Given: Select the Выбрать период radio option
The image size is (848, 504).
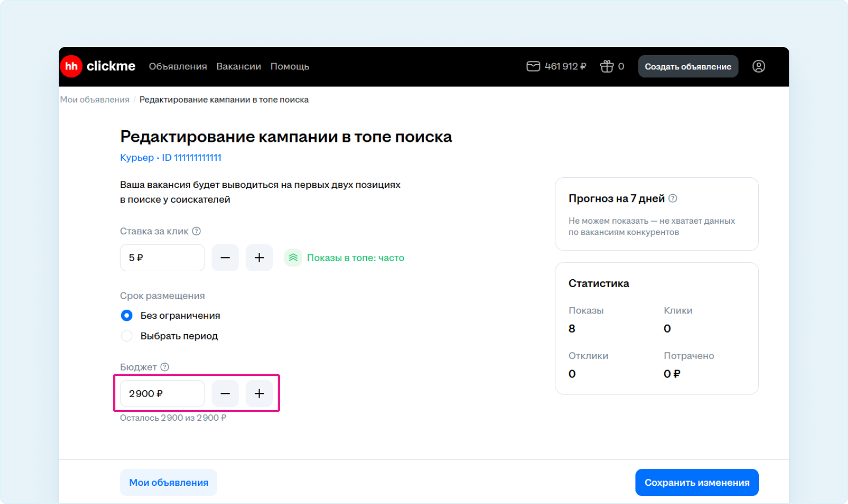Looking at the screenshot, I should click(x=127, y=336).
